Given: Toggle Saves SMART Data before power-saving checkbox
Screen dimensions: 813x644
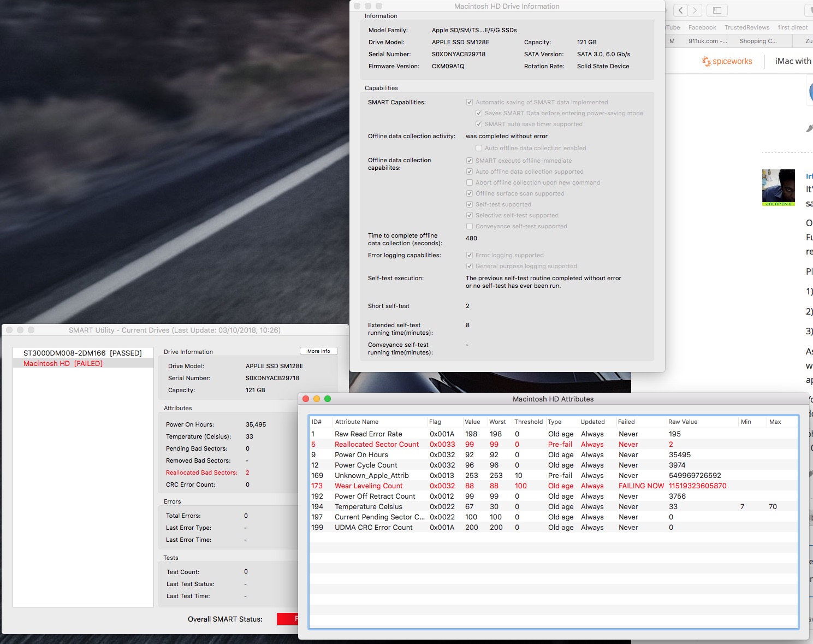Looking at the screenshot, I should pos(479,113).
